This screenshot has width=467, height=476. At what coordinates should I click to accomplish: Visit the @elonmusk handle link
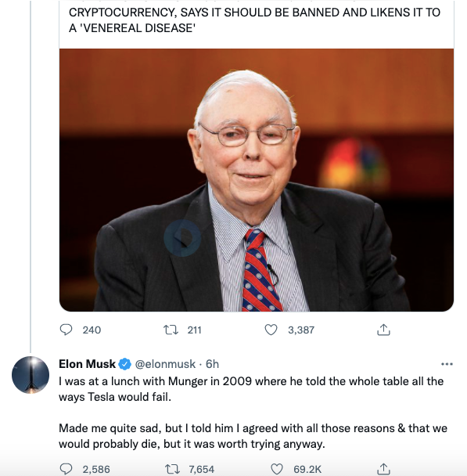(x=165, y=364)
